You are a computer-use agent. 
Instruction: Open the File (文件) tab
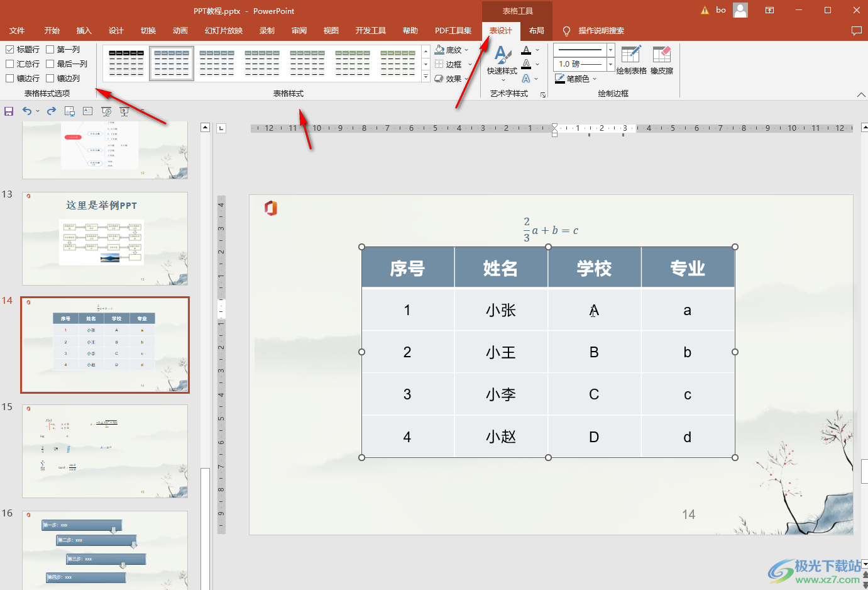click(17, 31)
